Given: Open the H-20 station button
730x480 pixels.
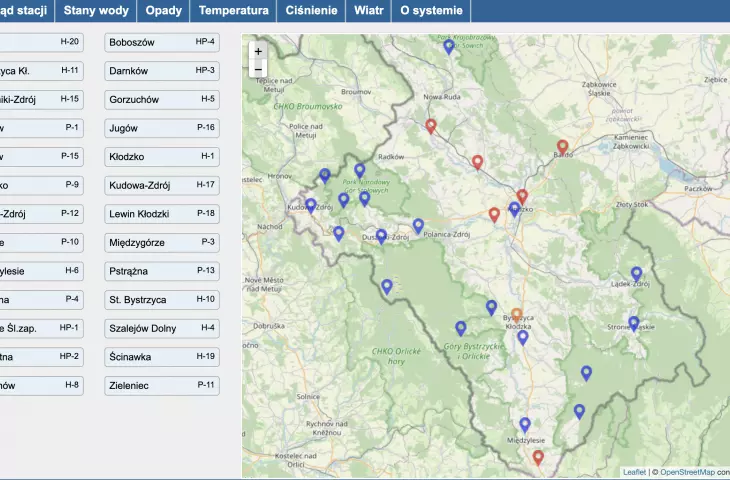Looking at the screenshot, I should [41, 42].
